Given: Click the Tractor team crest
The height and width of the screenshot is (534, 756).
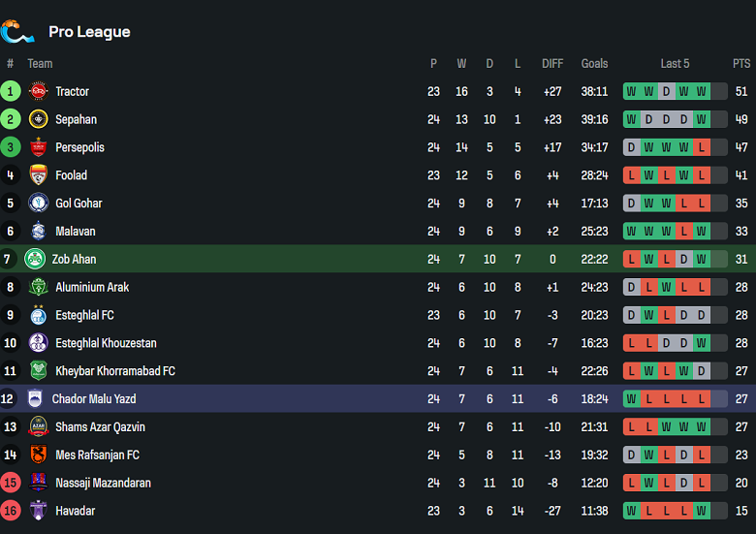Looking at the screenshot, I should tap(39, 92).
